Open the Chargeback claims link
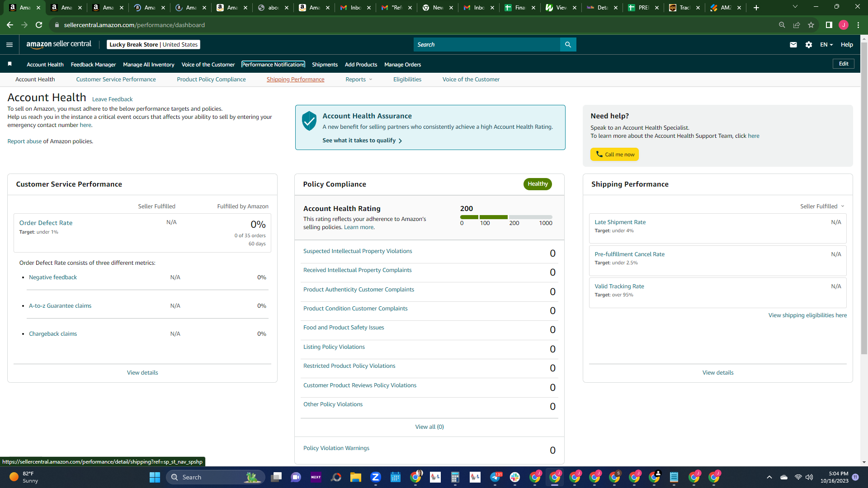Image resolution: width=868 pixels, height=488 pixels. pos(53,334)
